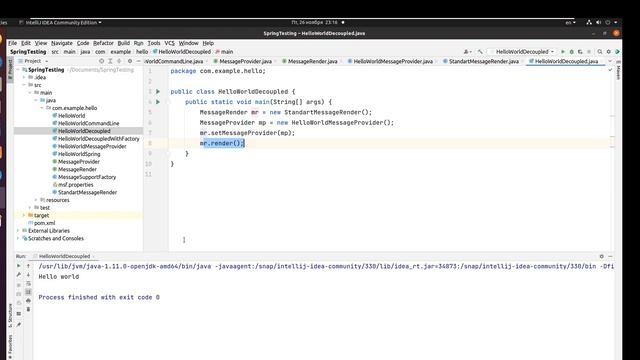Expand all icon in Project panel header

point(110,61)
